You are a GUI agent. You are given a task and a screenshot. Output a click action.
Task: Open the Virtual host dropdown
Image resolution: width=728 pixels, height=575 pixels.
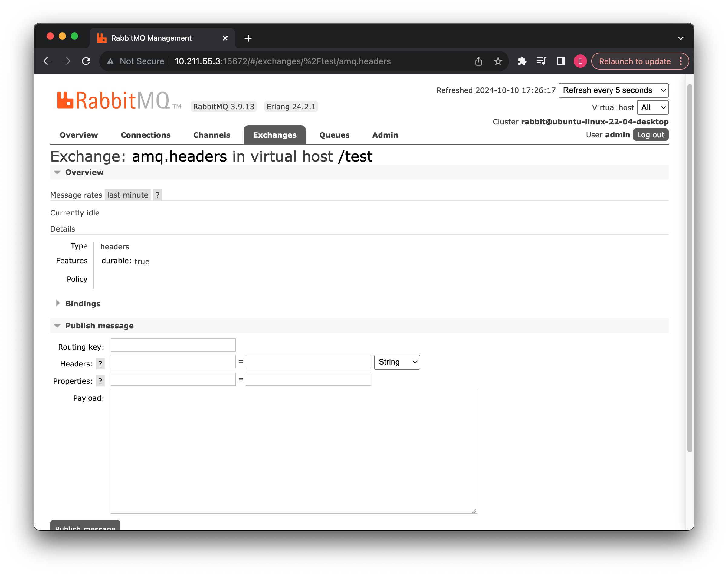[652, 107]
